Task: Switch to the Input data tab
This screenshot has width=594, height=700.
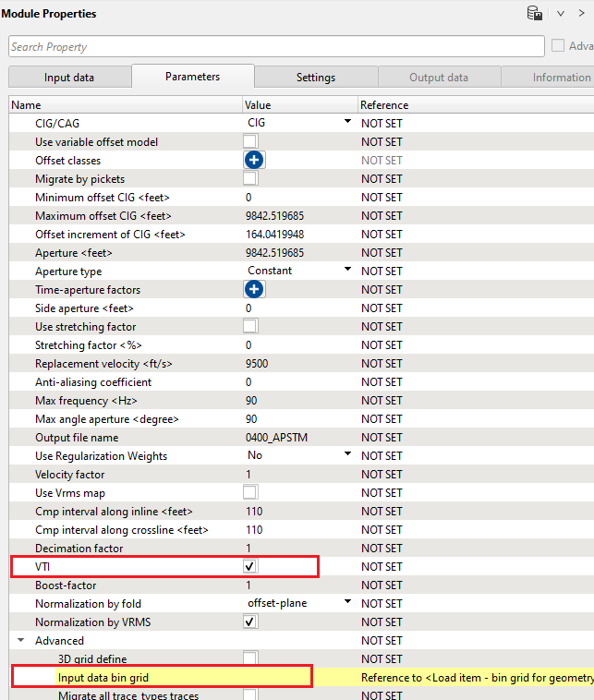Action: pos(69,78)
